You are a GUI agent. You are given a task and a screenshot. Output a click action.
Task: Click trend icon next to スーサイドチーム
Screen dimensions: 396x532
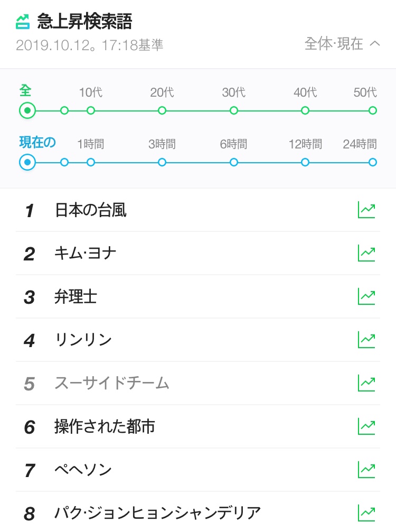[366, 383]
